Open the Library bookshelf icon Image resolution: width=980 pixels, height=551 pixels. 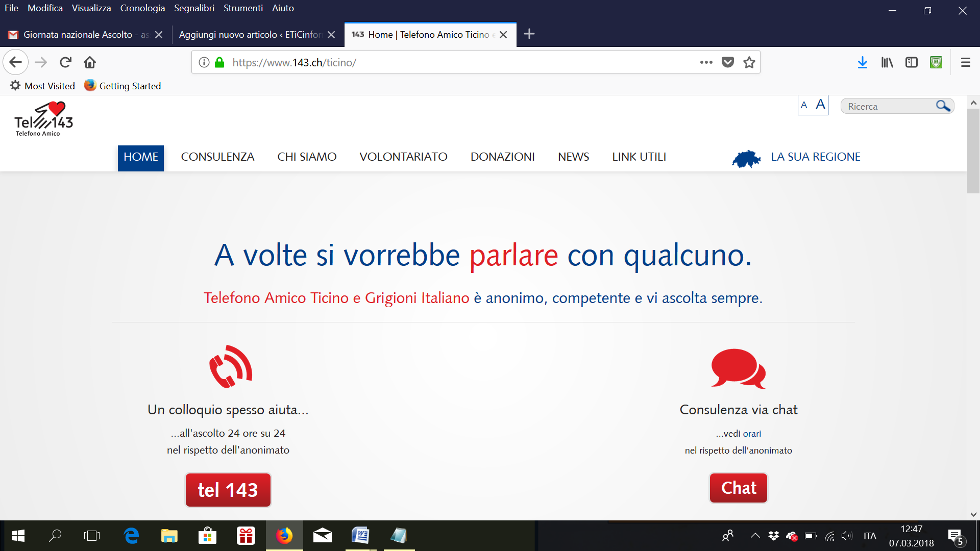tap(887, 62)
